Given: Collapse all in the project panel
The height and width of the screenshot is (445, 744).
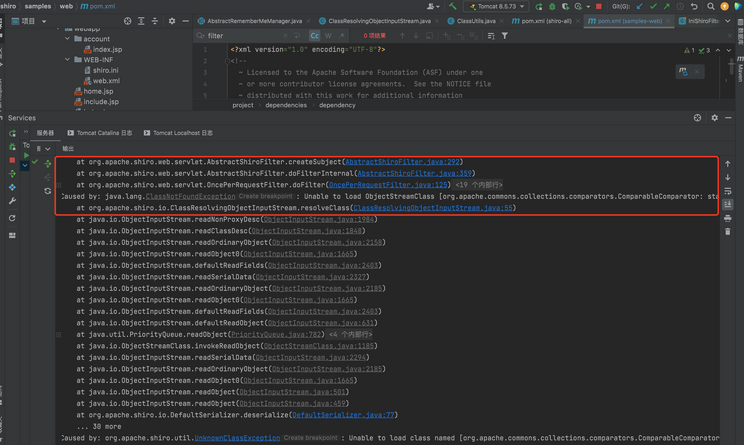Looking at the screenshot, I should coord(155,21).
